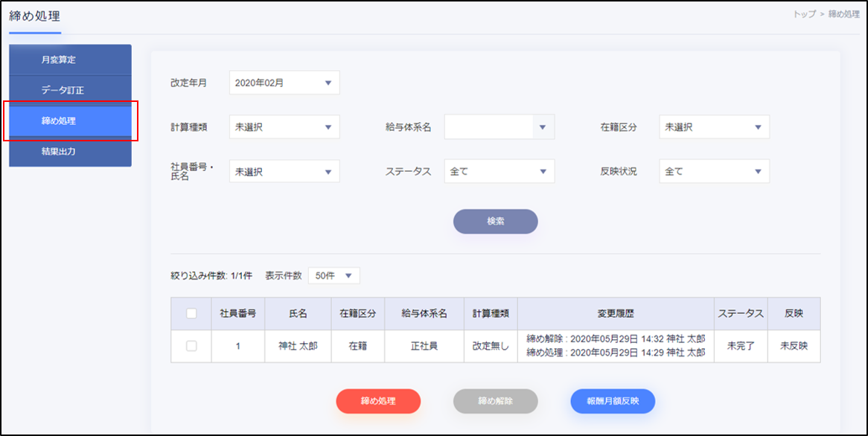Screen dimensions: 868x436
Task: Expand the 計算種類 dropdown
Action: point(284,127)
